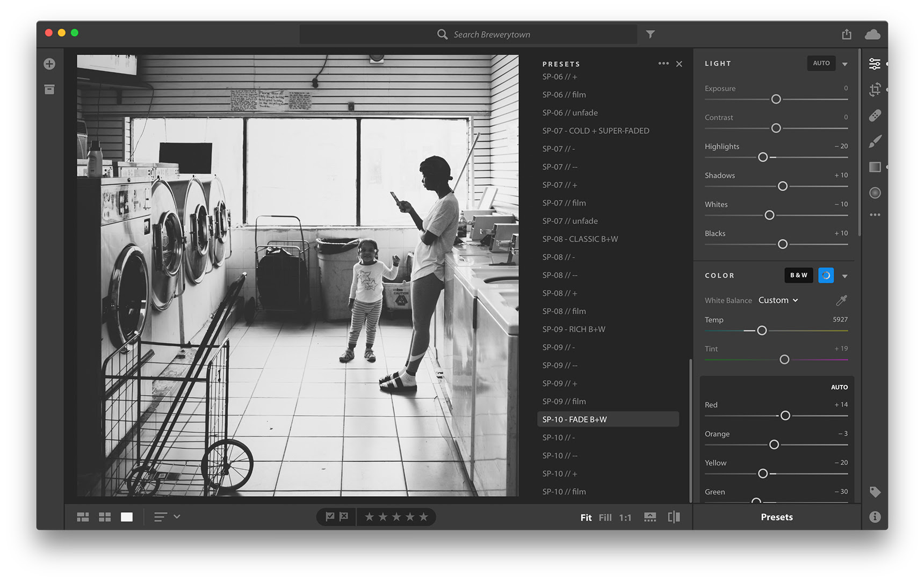Click the laundromat photo preview
Image resolution: width=924 pixels, height=581 pixels.
pyautogui.click(x=298, y=275)
